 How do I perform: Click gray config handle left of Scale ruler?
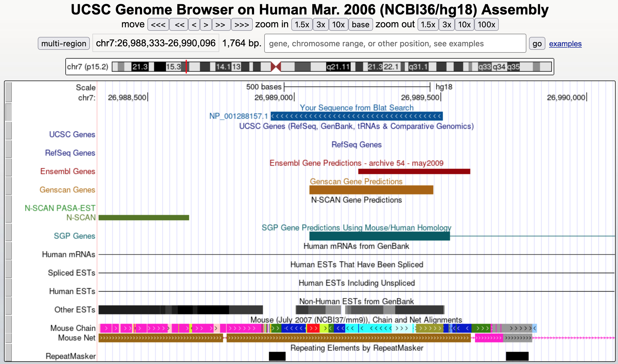tap(9, 92)
